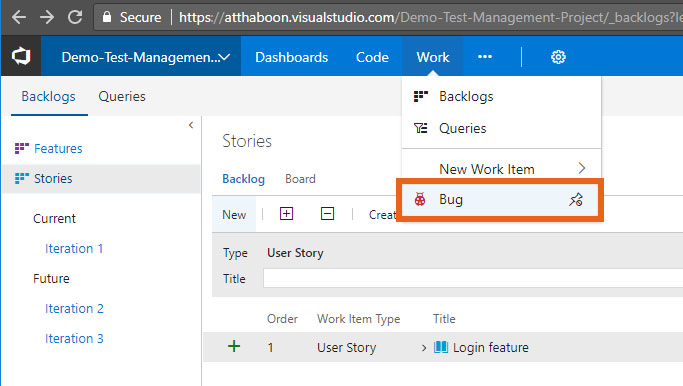The width and height of the screenshot is (683, 386).
Task: Open Iteration 1 link
Action: click(x=74, y=248)
